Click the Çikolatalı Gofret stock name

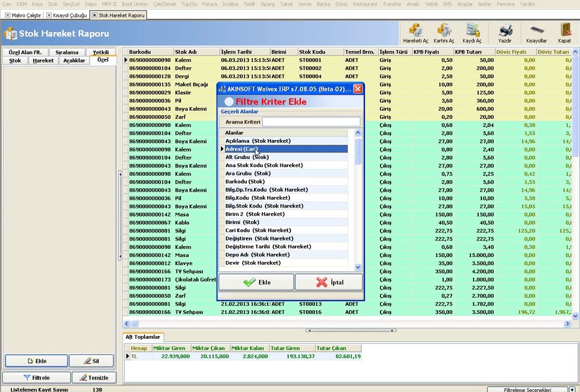point(196,279)
